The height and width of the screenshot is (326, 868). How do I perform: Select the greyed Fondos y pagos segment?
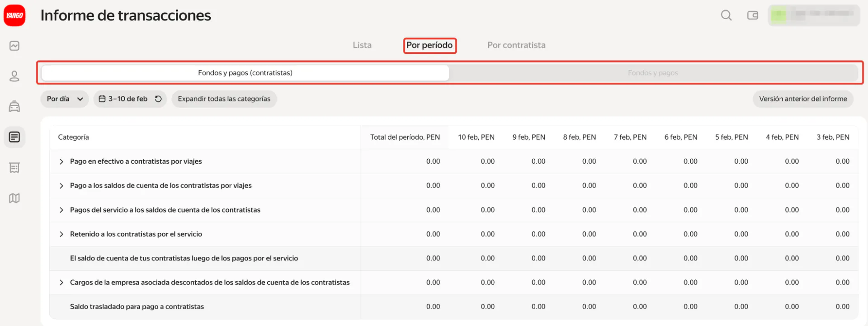(x=653, y=73)
